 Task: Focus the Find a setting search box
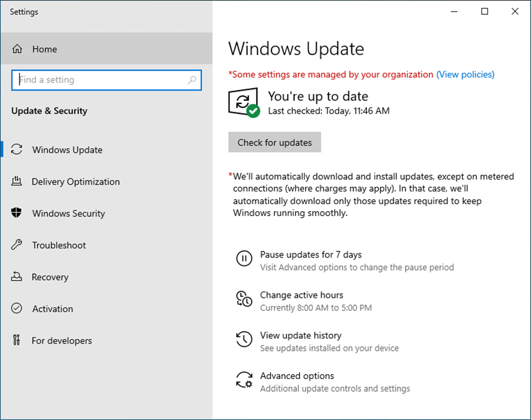pyautogui.click(x=106, y=80)
